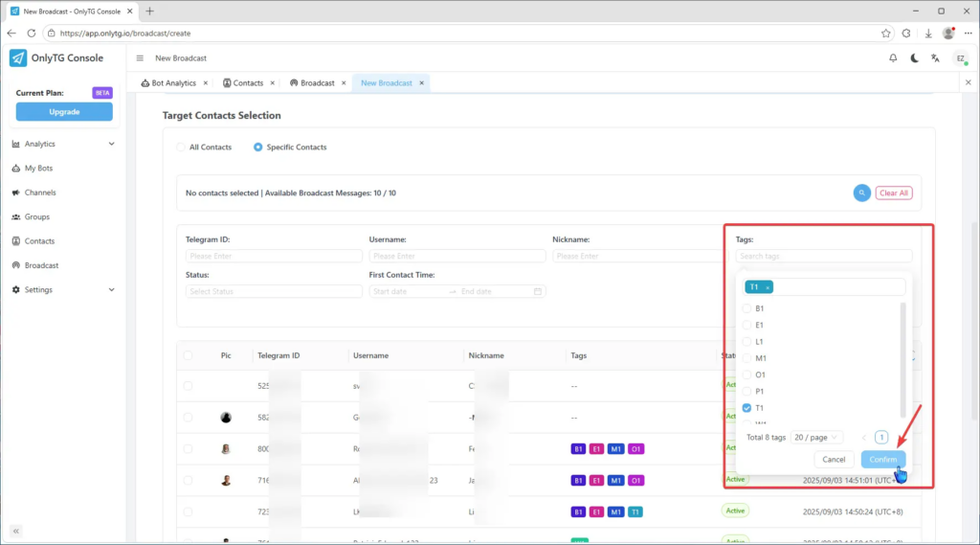Tick the select-all checkbox in table header

click(x=188, y=355)
